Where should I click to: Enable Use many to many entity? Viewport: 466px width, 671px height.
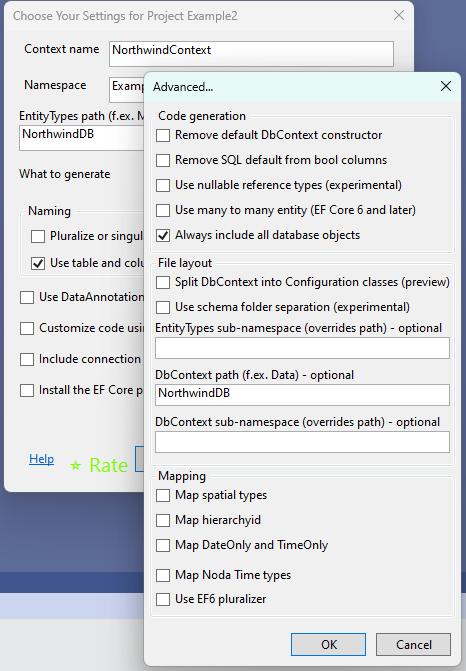click(163, 211)
